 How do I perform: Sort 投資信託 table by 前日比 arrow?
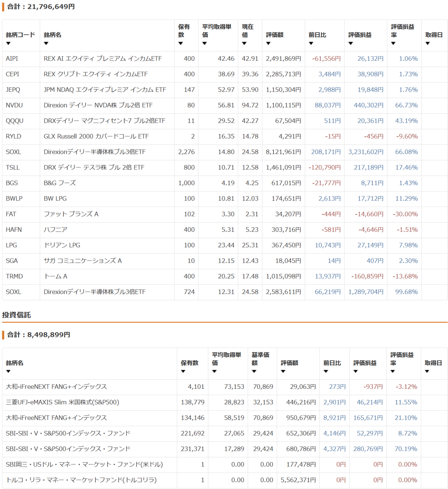coord(325,371)
